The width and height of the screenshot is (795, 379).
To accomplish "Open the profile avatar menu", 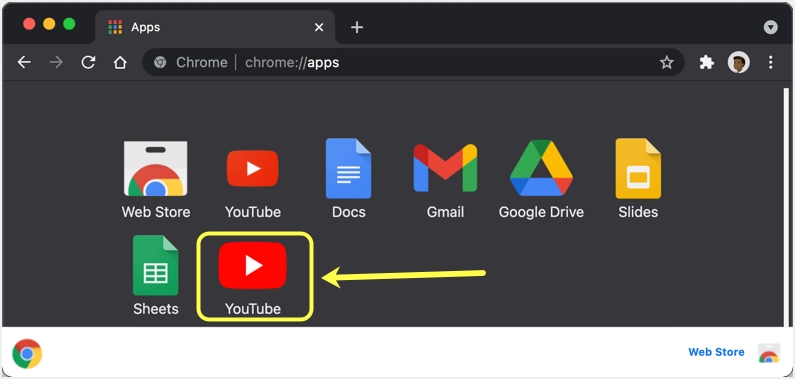I will click(738, 62).
